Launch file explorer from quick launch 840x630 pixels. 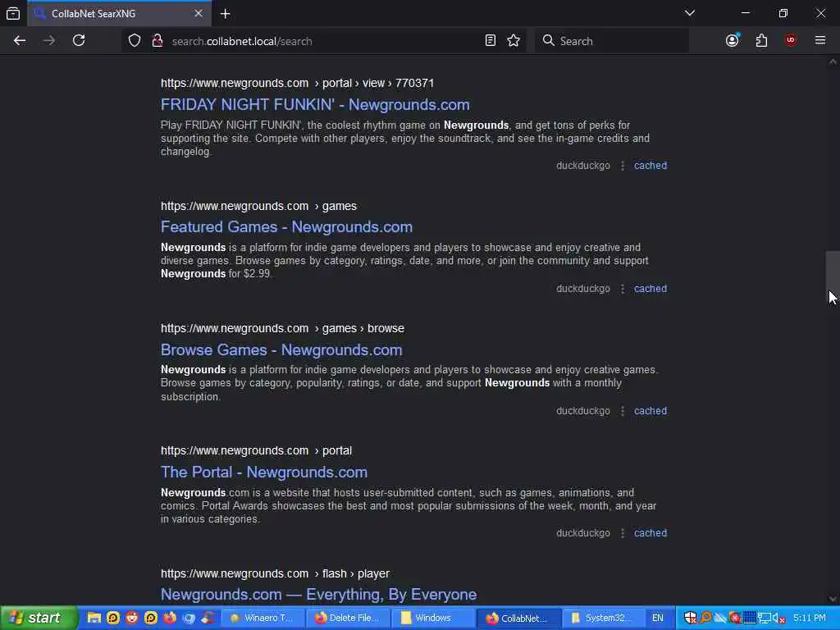[x=94, y=618]
